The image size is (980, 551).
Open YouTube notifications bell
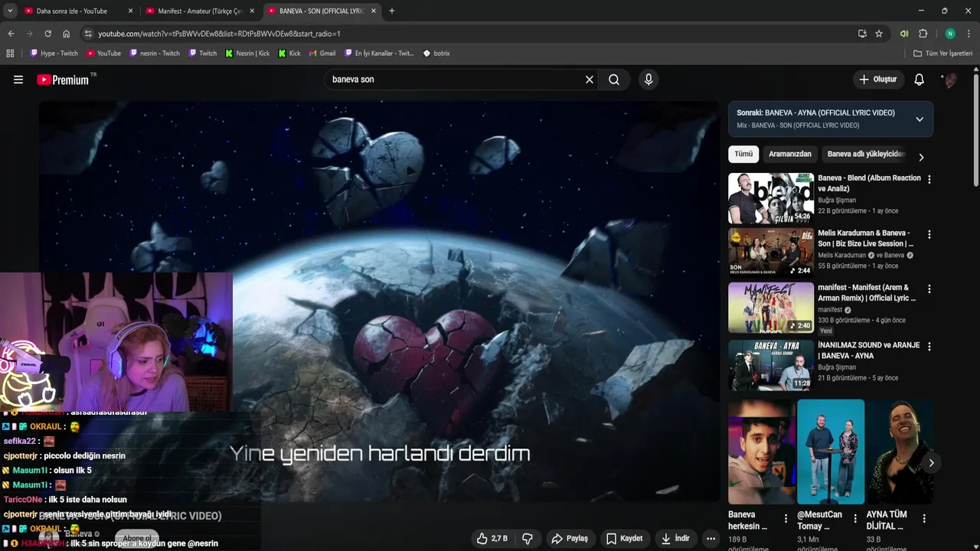[920, 80]
